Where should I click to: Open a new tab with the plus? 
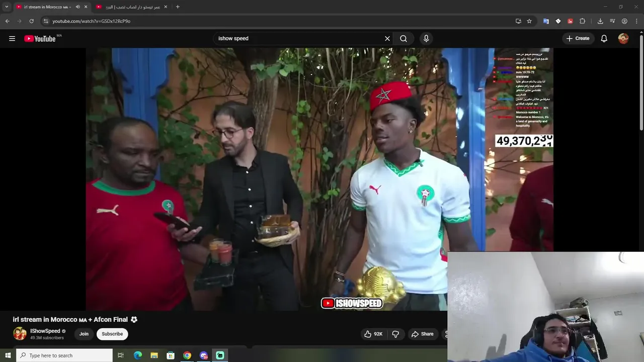pyautogui.click(x=178, y=7)
